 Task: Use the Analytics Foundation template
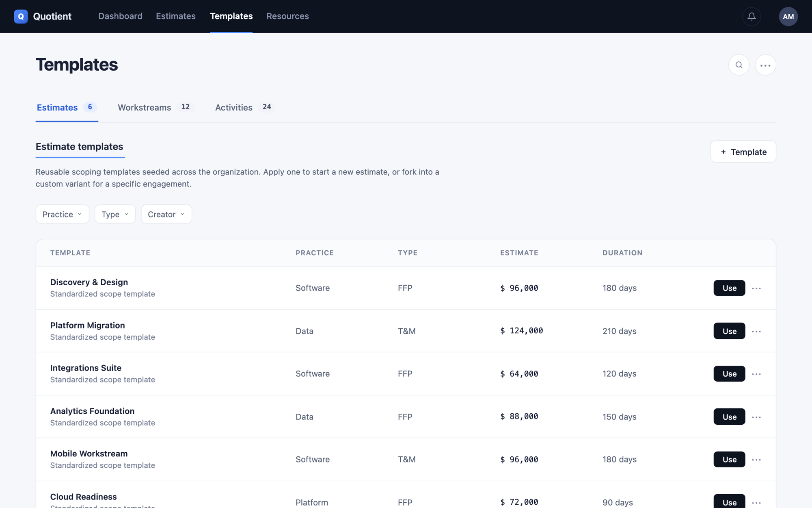click(729, 417)
